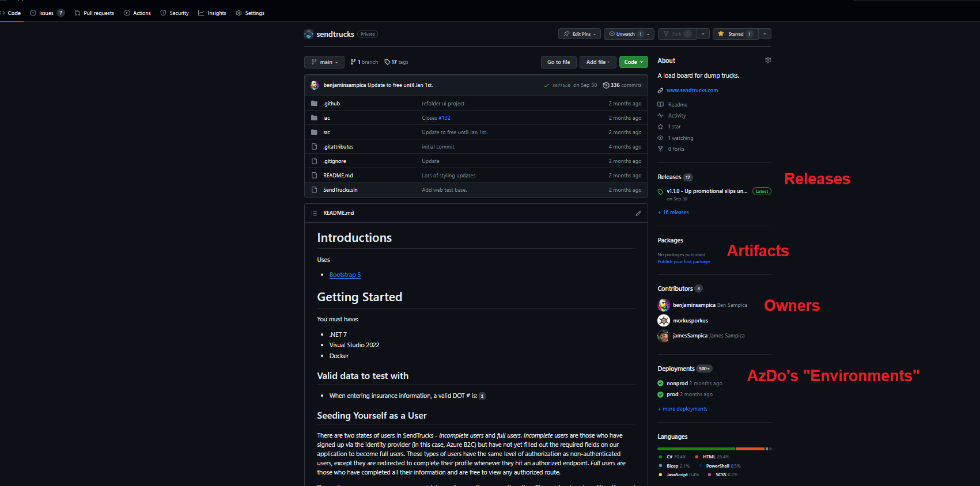Open the Issues tab
This screenshot has height=486, width=980.
click(x=47, y=13)
